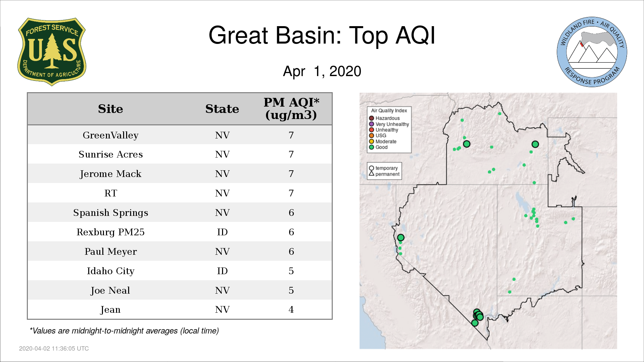Click the "State" column header
Image resolution: width=644 pixels, height=362 pixels.
coord(222,109)
